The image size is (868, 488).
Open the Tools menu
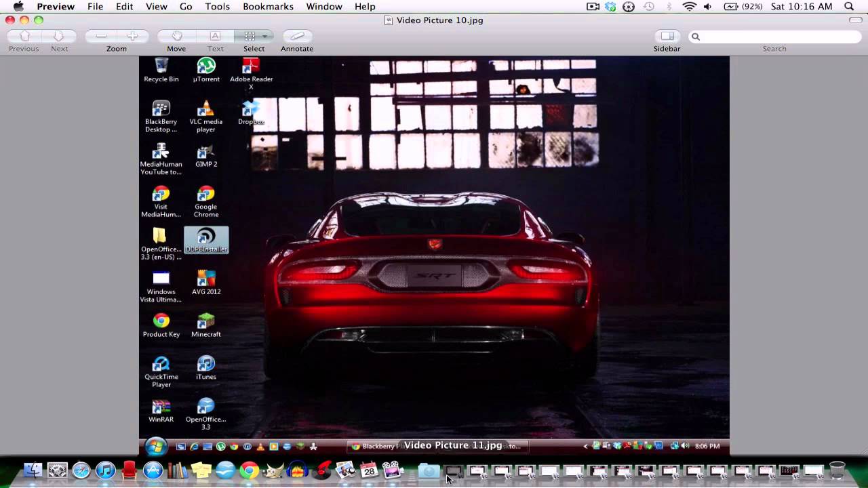(x=217, y=6)
